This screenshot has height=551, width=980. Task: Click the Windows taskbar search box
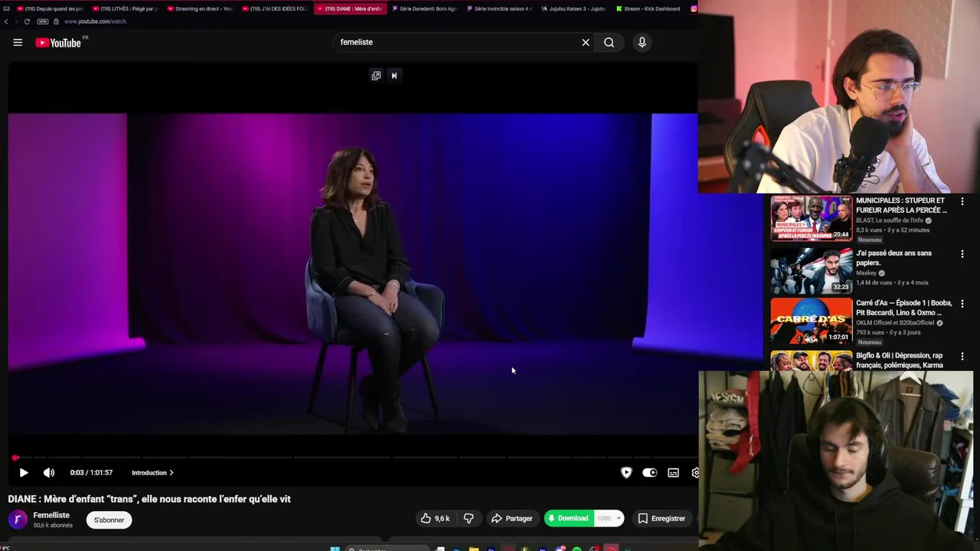[x=387, y=548]
